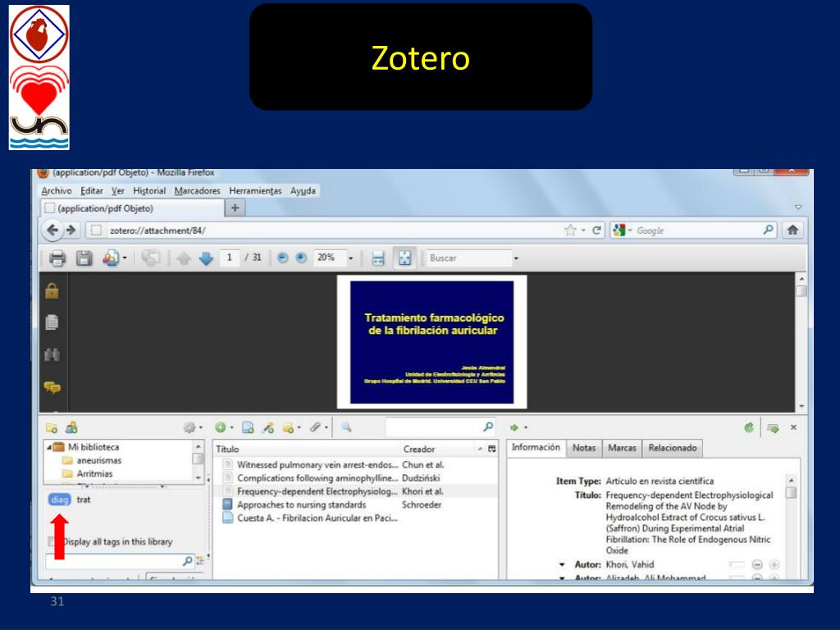Select the trat tag filter
Viewport: 840px width, 630px height.
(84, 500)
